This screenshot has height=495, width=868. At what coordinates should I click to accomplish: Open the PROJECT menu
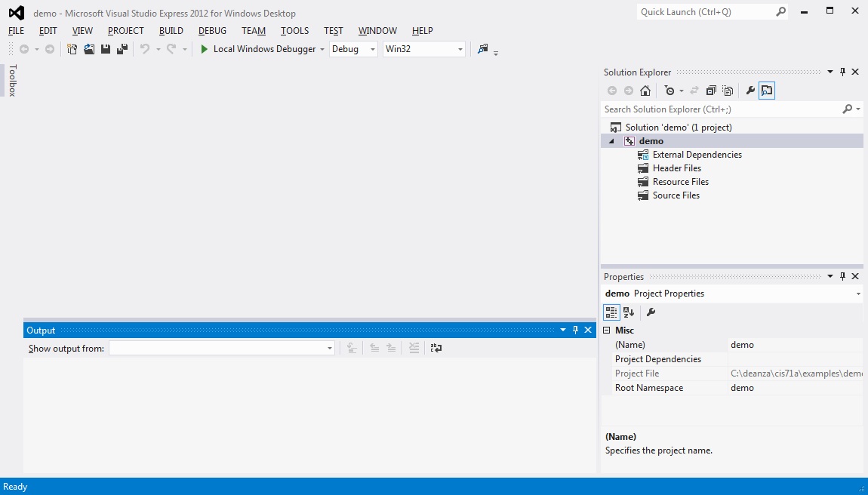click(125, 30)
